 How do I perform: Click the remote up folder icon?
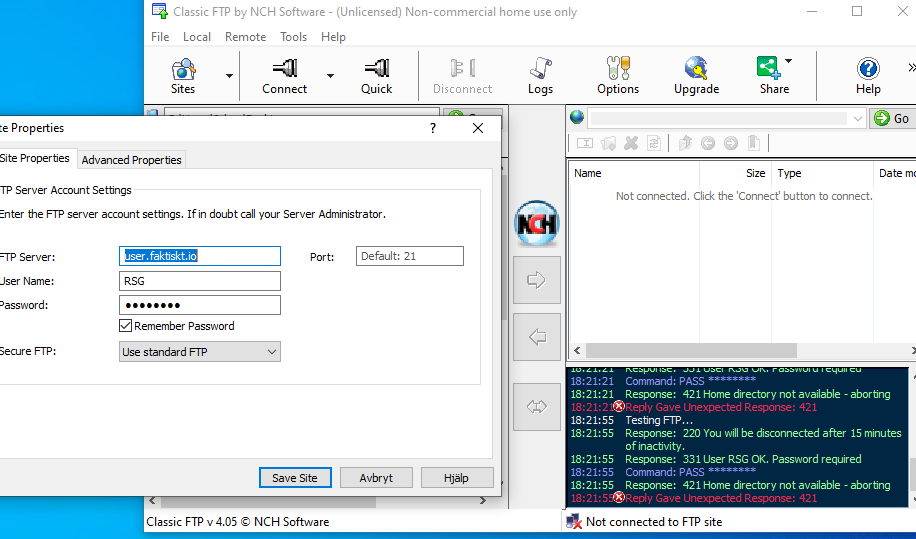(685, 143)
